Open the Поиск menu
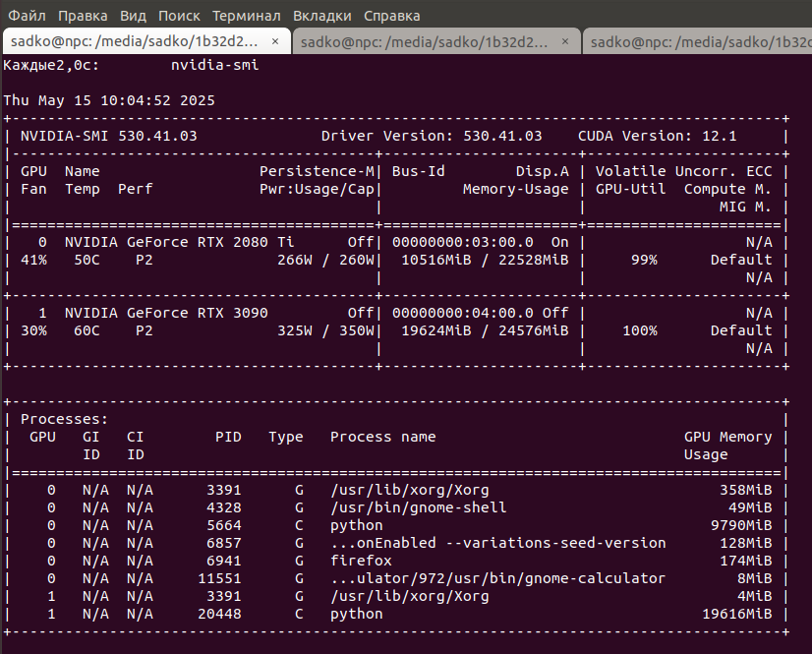Image resolution: width=812 pixels, height=654 pixels. pyautogui.click(x=178, y=16)
